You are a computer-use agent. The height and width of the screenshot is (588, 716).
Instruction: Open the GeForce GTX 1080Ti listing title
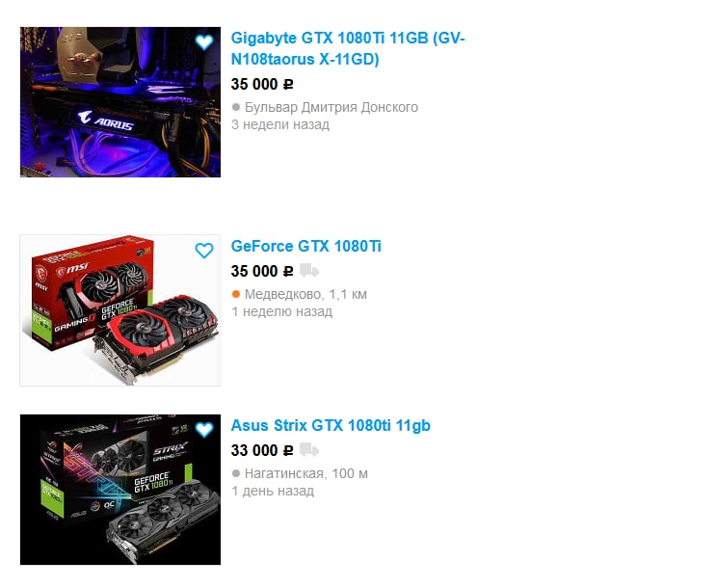point(305,246)
